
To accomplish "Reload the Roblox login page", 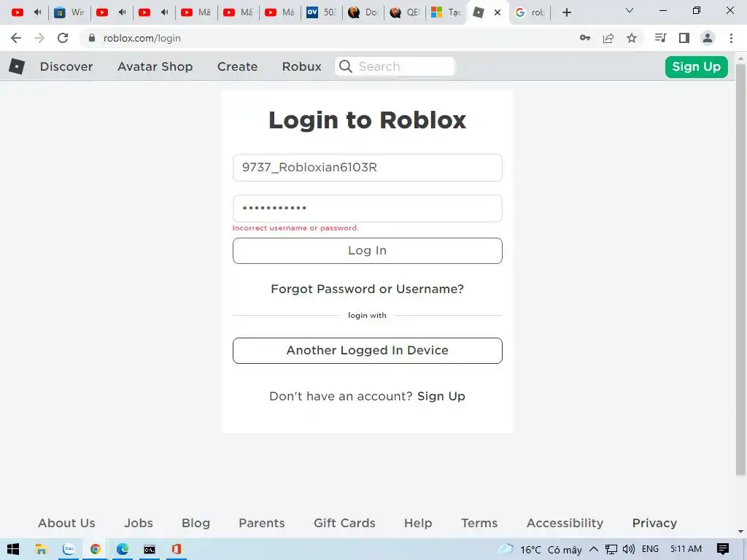I will coord(63,38).
